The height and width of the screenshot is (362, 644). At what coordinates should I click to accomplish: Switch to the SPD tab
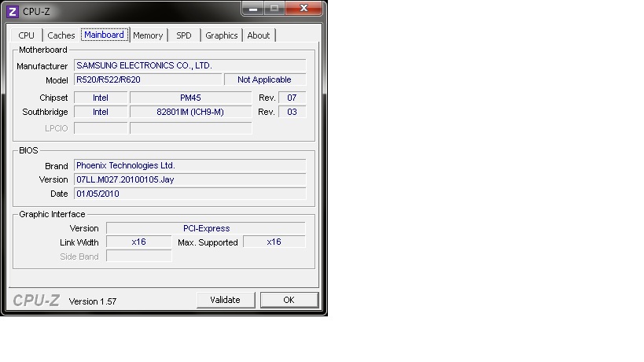184,35
